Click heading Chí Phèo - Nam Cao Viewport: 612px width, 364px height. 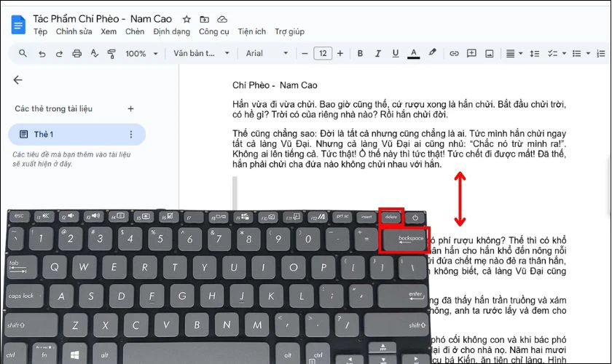click(x=275, y=85)
